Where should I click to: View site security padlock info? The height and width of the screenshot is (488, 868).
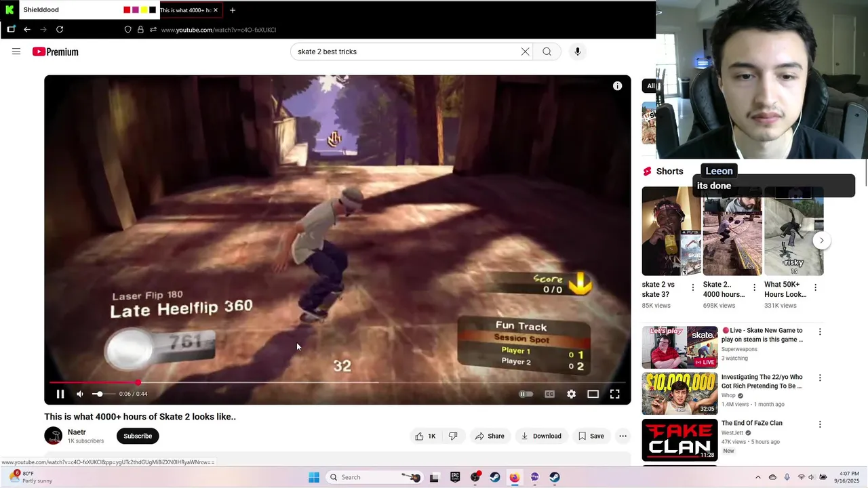(x=140, y=29)
